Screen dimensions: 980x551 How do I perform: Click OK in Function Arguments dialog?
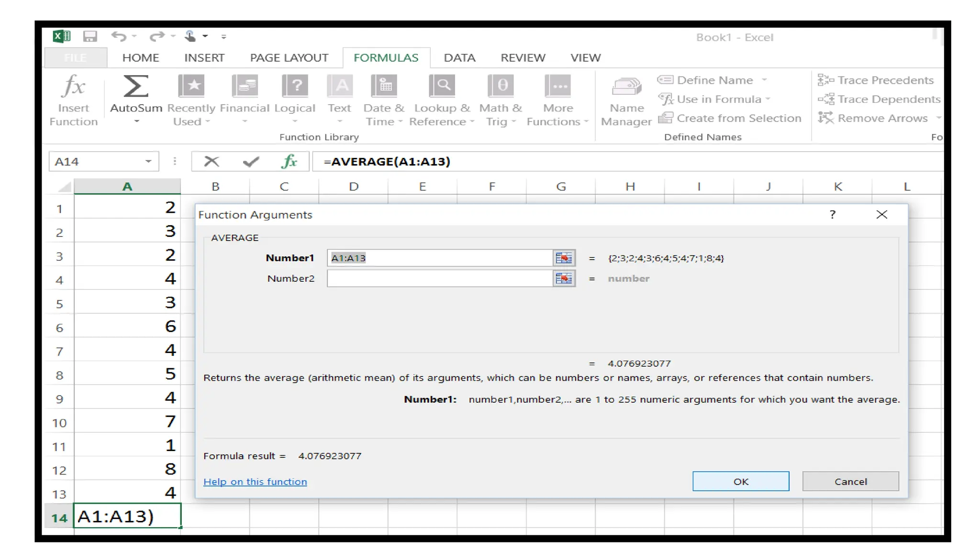coord(740,482)
